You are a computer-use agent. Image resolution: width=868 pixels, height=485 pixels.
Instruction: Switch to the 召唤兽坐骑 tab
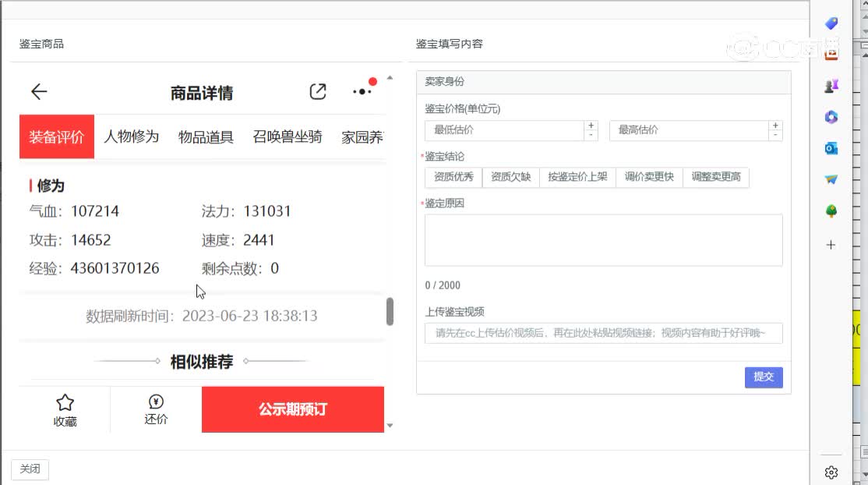tap(288, 137)
